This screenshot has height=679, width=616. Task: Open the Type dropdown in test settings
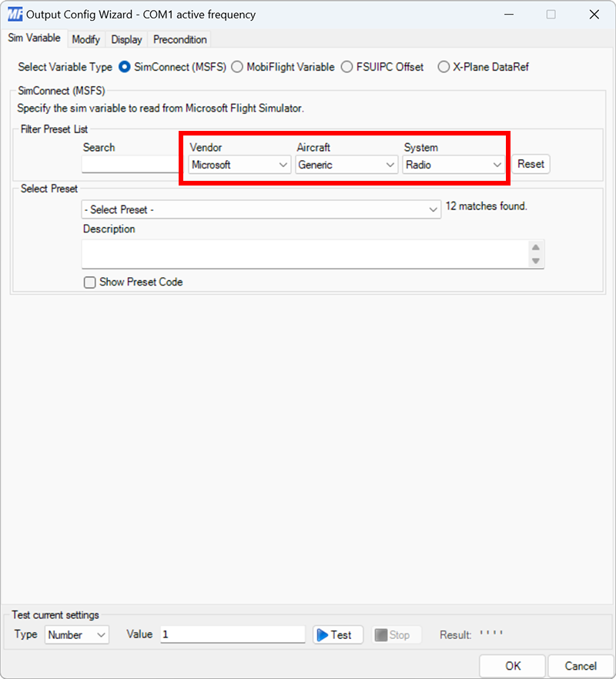click(76, 634)
